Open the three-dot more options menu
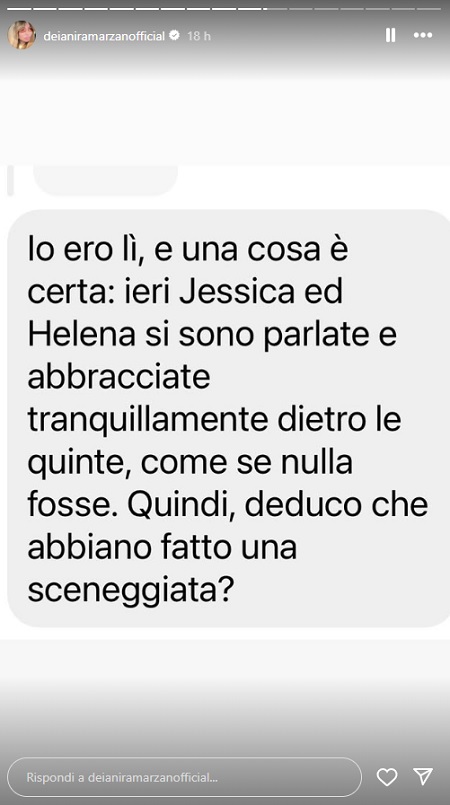Screen dimensions: 450x805 [423, 35]
